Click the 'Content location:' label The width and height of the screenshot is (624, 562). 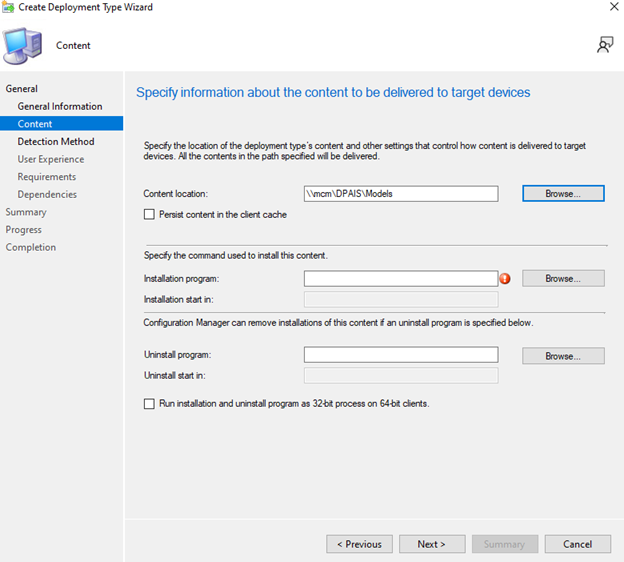pyautogui.click(x=176, y=194)
